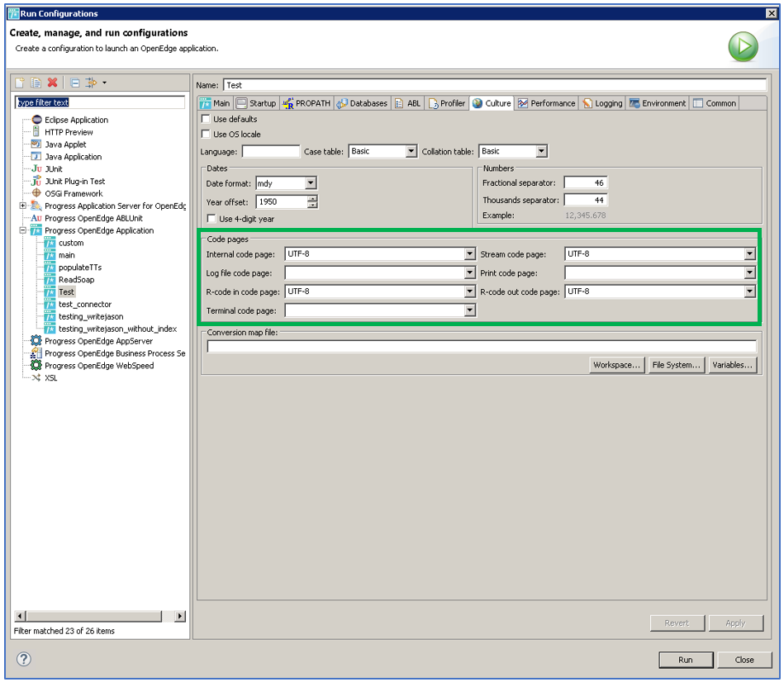Click the Duplicate configuration icon
The image size is (784, 682).
point(36,83)
